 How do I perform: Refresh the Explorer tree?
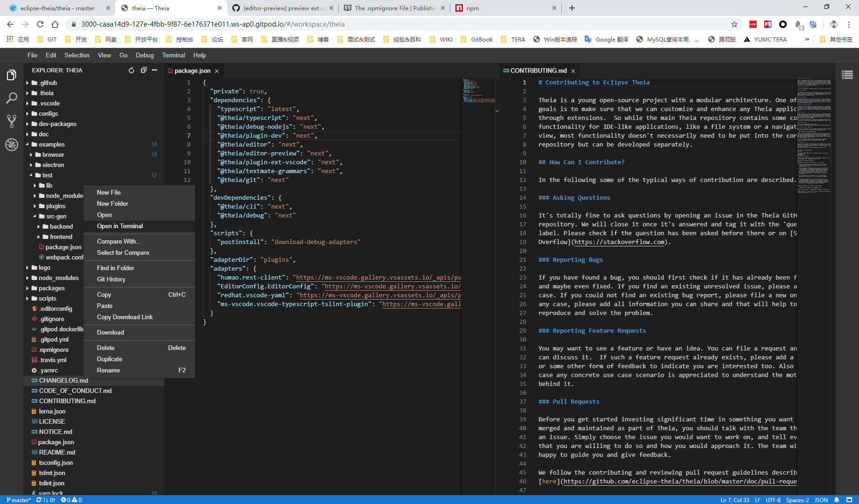click(x=131, y=70)
